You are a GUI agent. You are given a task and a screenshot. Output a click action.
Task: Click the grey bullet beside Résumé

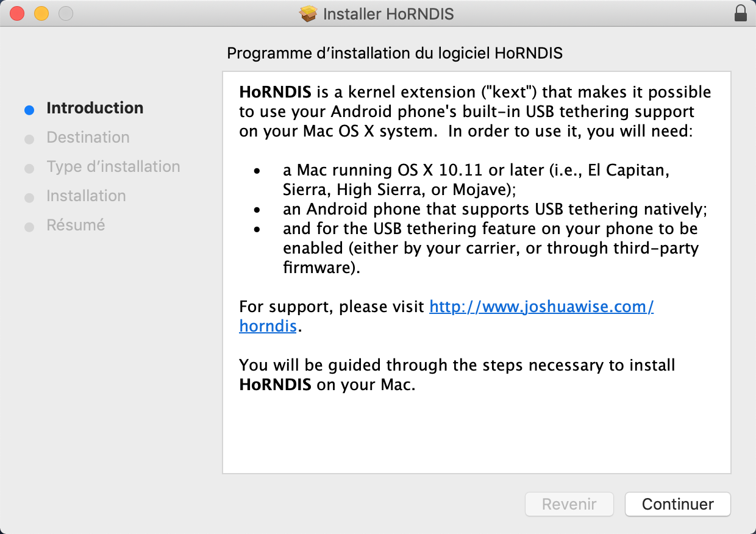click(x=29, y=227)
